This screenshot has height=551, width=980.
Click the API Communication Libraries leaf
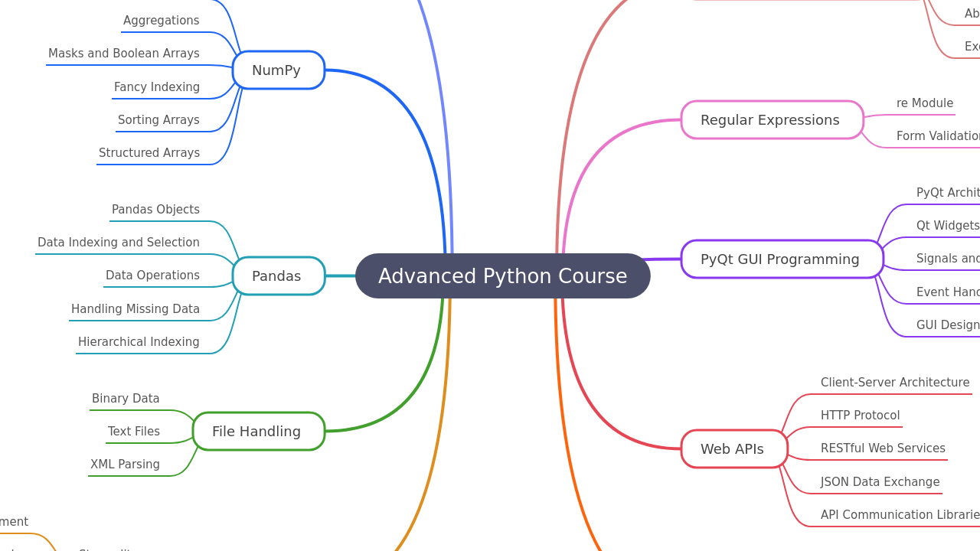point(900,515)
